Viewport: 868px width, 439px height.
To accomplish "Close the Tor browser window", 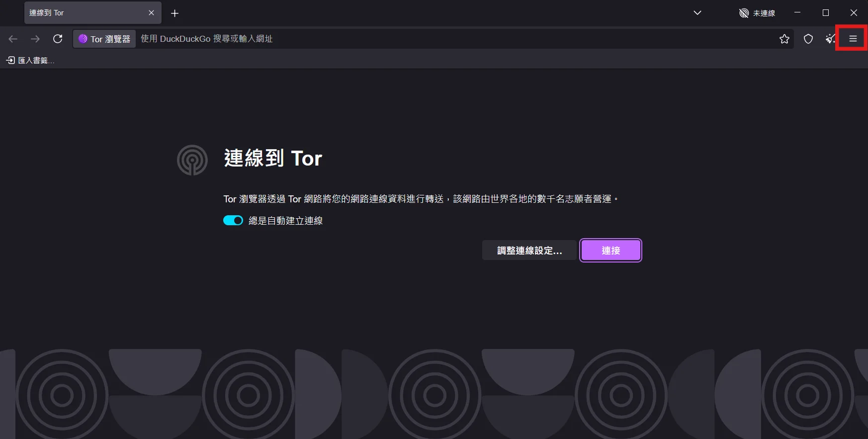I will pos(854,13).
